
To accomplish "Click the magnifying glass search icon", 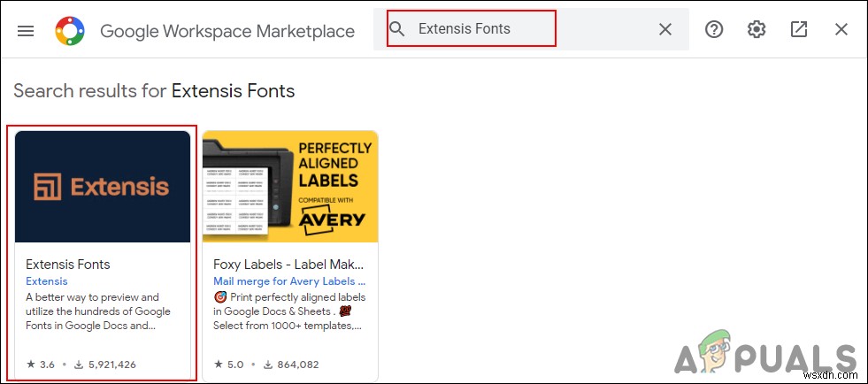I will [x=398, y=29].
